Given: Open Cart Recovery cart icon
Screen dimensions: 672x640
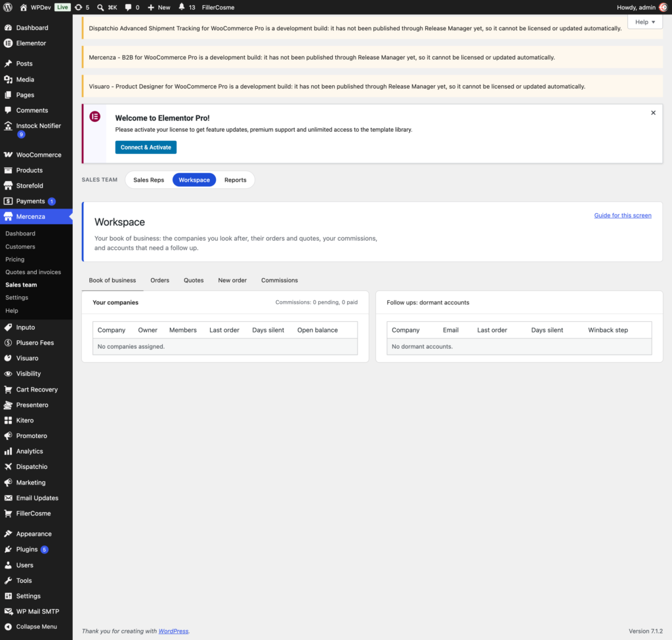Looking at the screenshot, I should click(8, 390).
